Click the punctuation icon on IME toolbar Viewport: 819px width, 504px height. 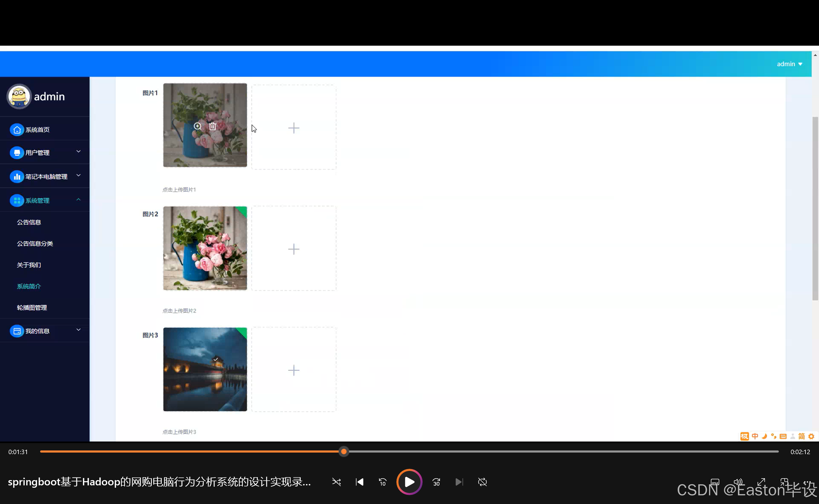tap(774, 436)
